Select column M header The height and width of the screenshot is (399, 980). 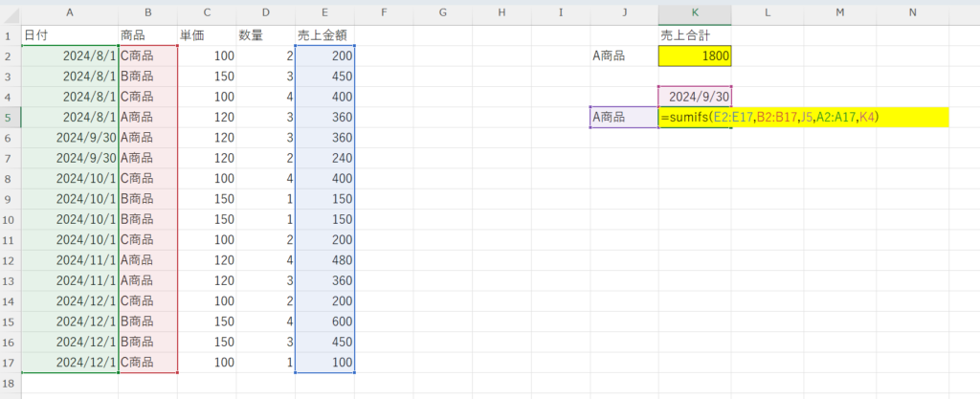[840, 15]
